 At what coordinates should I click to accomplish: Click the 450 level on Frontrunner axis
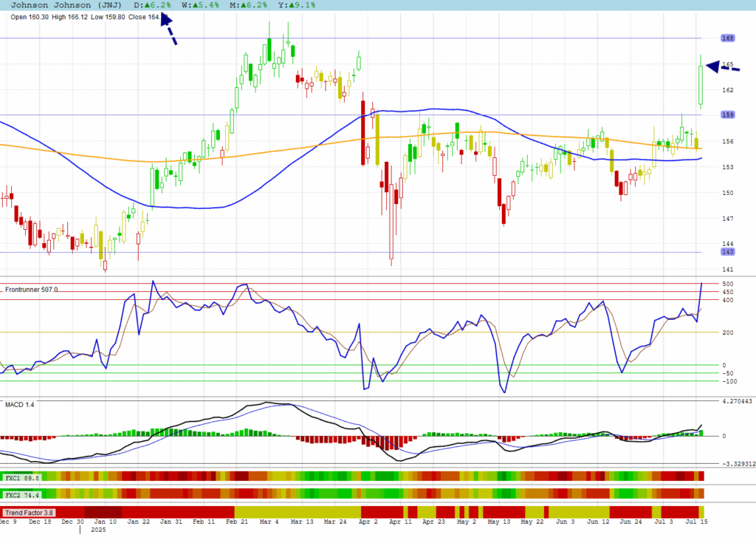coord(727,292)
